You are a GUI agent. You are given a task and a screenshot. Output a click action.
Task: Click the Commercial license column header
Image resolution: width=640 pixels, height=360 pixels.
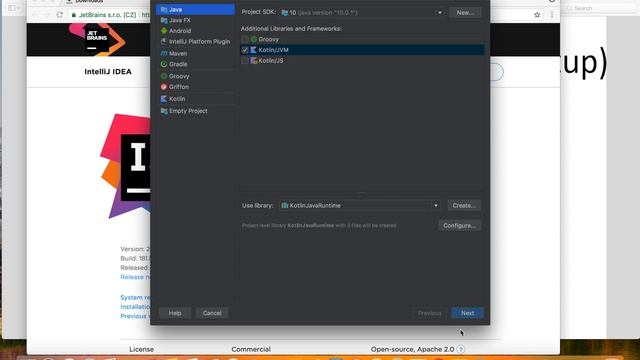pyautogui.click(x=251, y=349)
